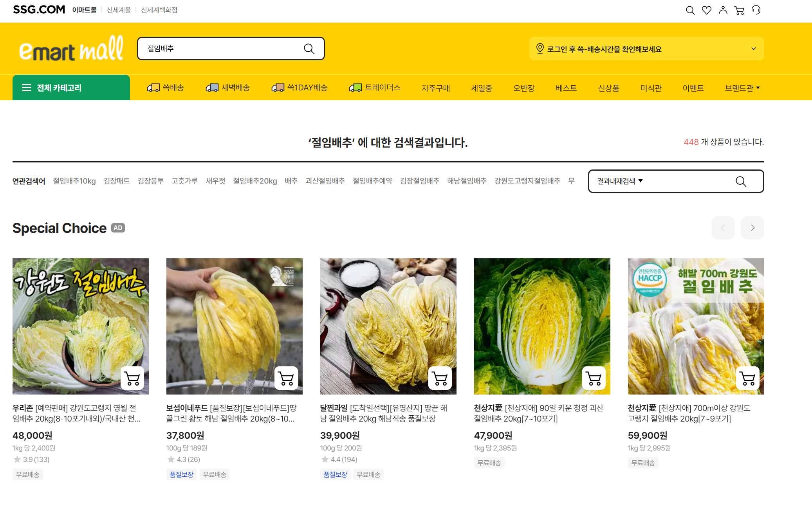Image resolution: width=812 pixels, height=510 pixels.
Task: Add 우리존 강원도 절임배추 to cart
Action: click(132, 378)
